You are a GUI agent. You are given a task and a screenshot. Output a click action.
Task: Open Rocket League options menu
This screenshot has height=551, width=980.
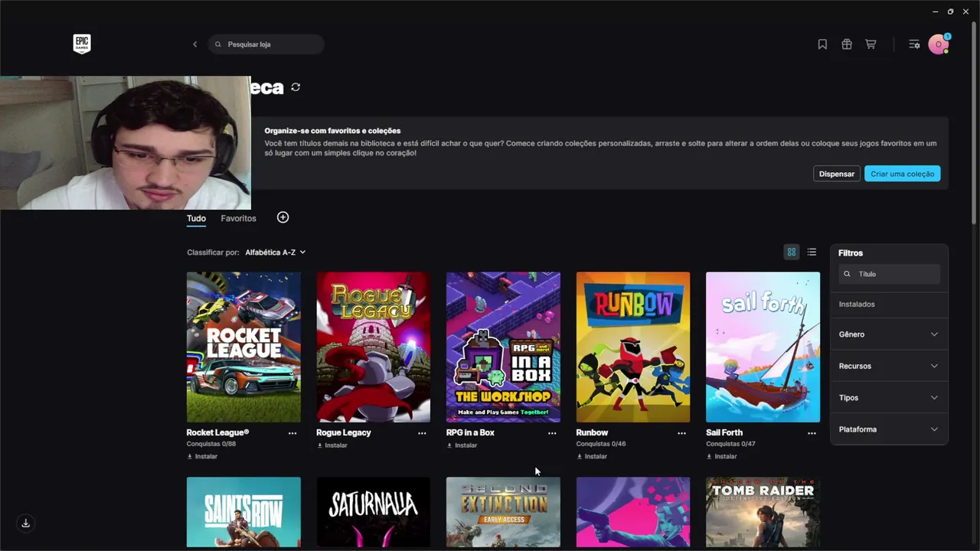click(292, 433)
